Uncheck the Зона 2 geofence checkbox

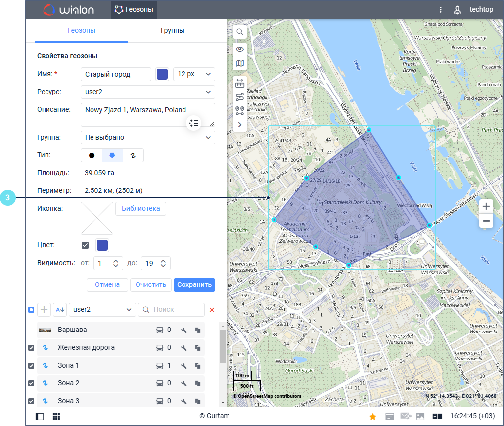pos(31,383)
